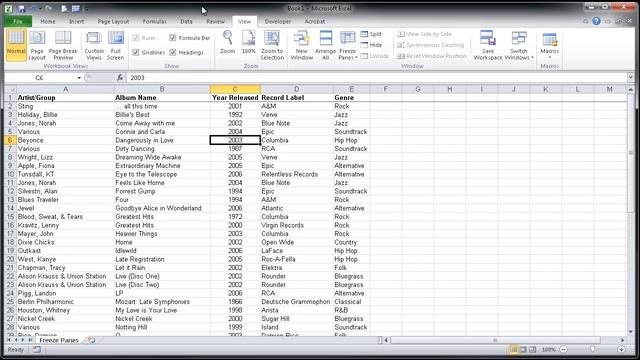Viewport: 640px width, 360px height.
Task: Open the Name Box dropdown arrow
Action: [79, 78]
